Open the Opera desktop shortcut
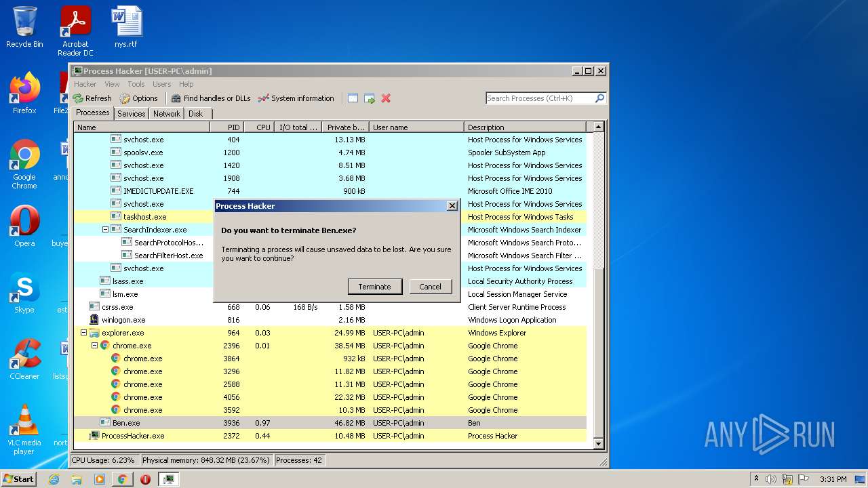The width and height of the screenshot is (868, 488). [x=24, y=227]
